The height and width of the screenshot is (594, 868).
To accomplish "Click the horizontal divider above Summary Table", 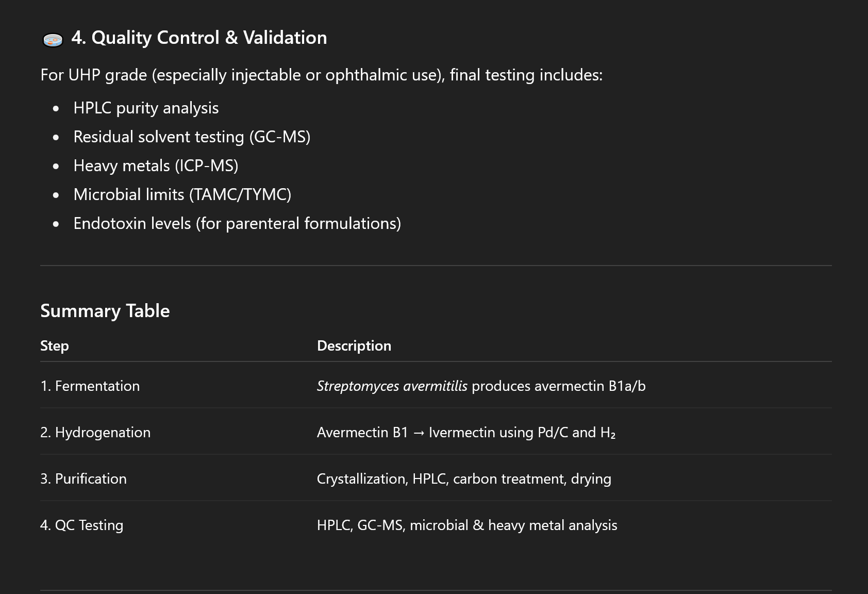I will coord(436,266).
